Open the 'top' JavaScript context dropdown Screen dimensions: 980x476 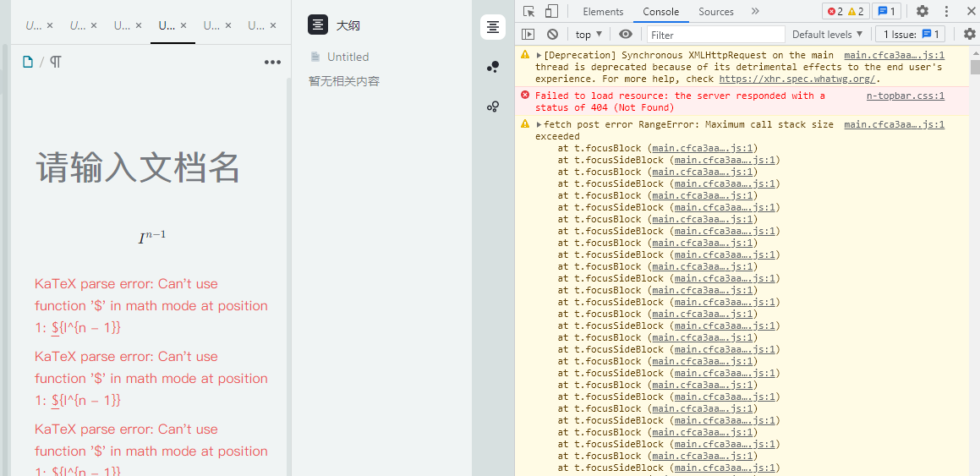pos(589,34)
